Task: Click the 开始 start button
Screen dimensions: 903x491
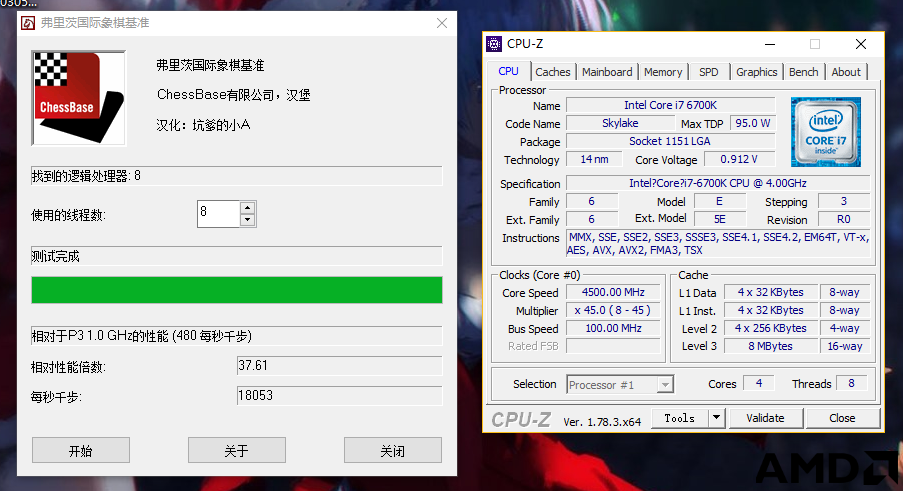Action: coord(81,450)
